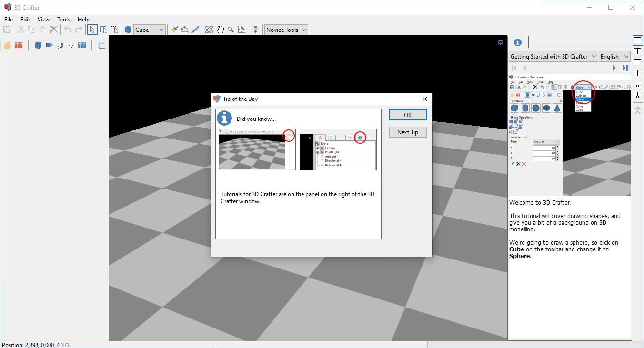This screenshot has height=348, width=644.
Task: Open the Novice Tools dropdown
Action: pos(286,30)
